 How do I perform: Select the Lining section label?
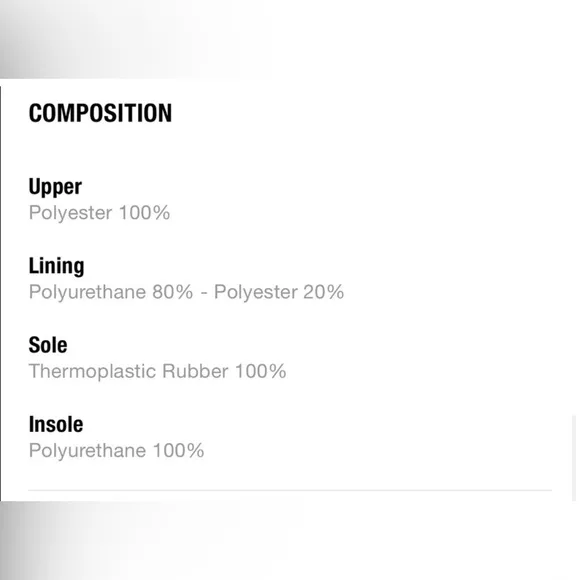(57, 266)
